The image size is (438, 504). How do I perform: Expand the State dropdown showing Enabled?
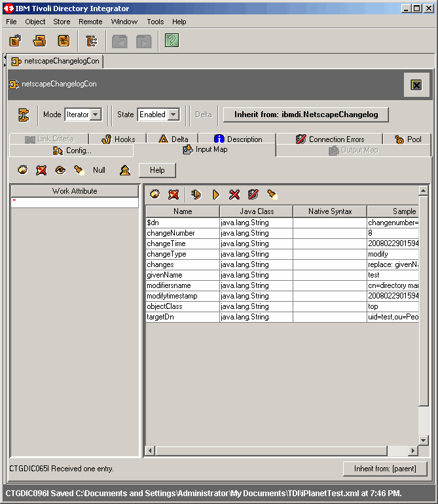tap(173, 115)
